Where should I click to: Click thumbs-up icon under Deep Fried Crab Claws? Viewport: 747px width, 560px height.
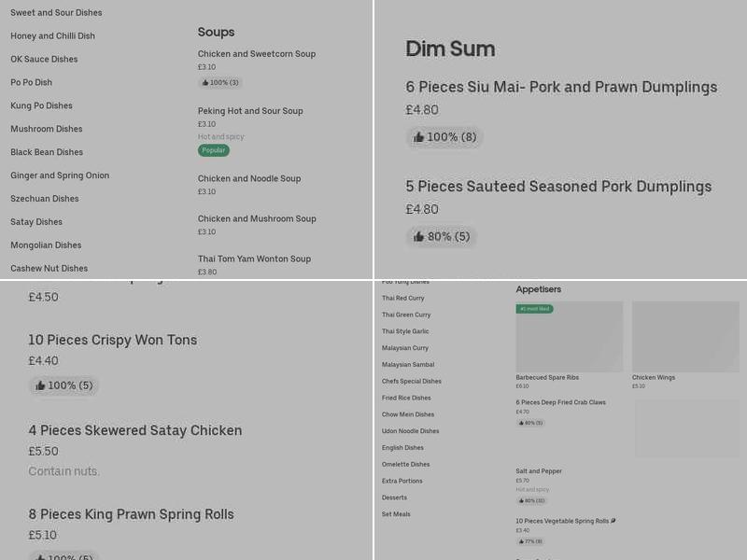click(521, 423)
